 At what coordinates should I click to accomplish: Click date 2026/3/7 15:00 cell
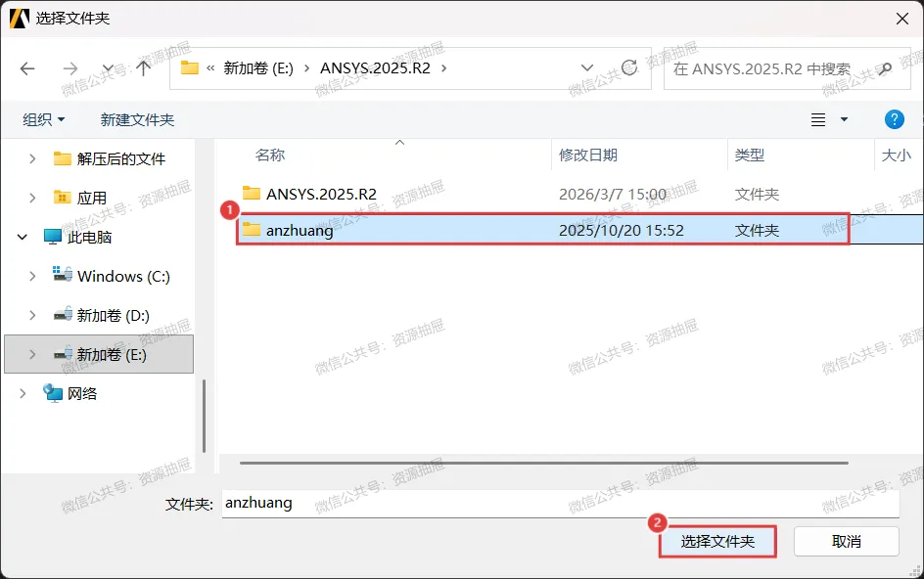click(613, 194)
